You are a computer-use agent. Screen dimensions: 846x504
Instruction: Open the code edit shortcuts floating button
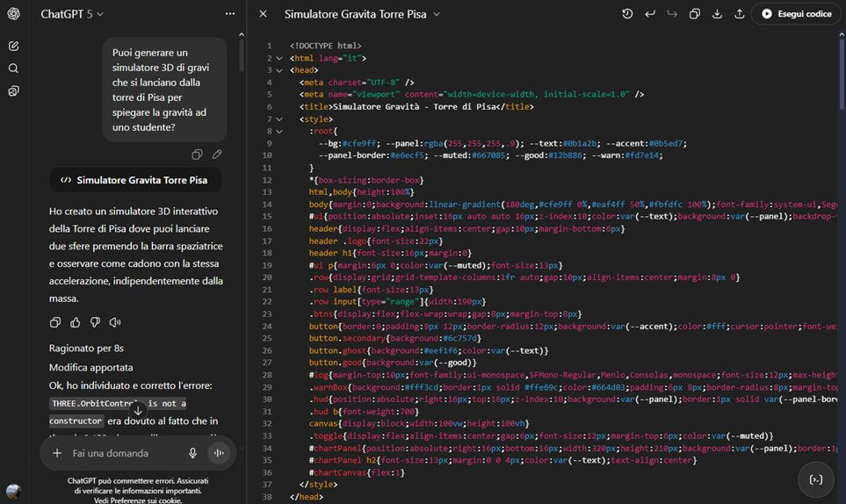(816, 479)
